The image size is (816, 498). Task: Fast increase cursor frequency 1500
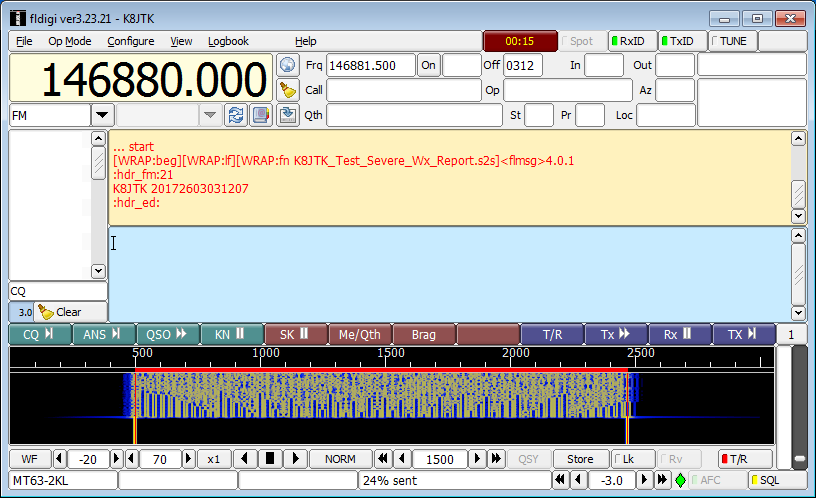pyautogui.click(x=495, y=459)
